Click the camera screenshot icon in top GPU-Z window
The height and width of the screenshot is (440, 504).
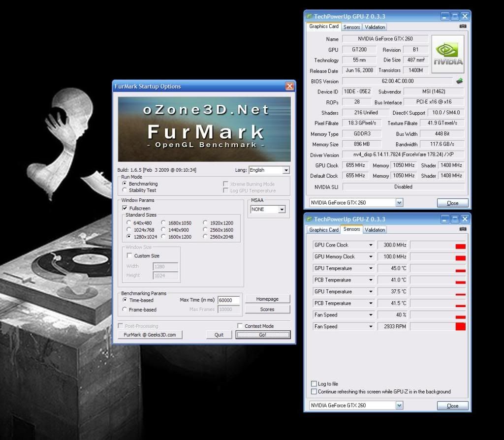[x=463, y=27]
